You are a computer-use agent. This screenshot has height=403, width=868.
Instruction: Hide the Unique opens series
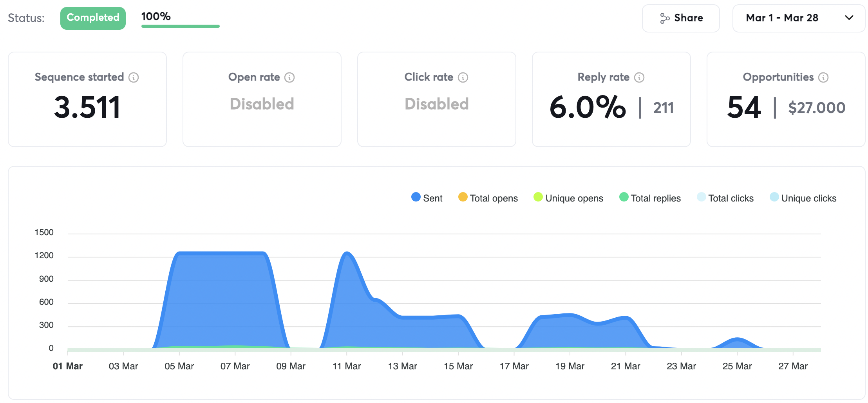[x=568, y=198]
